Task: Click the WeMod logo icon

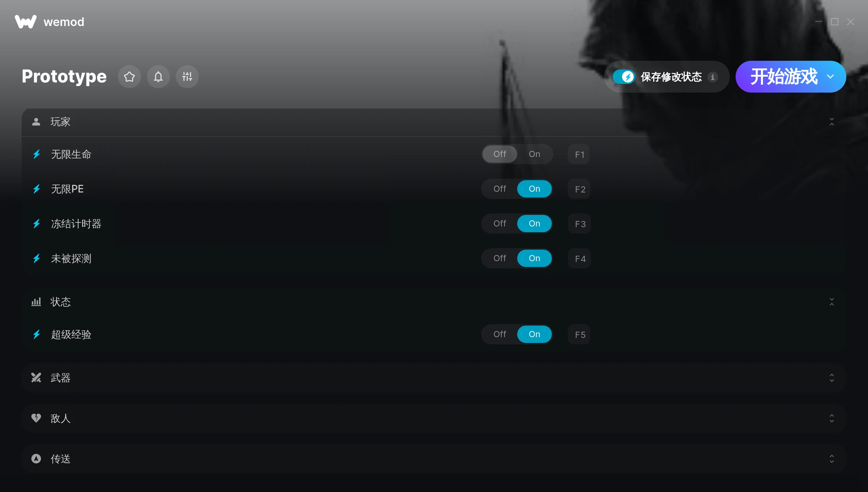Action: point(26,22)
